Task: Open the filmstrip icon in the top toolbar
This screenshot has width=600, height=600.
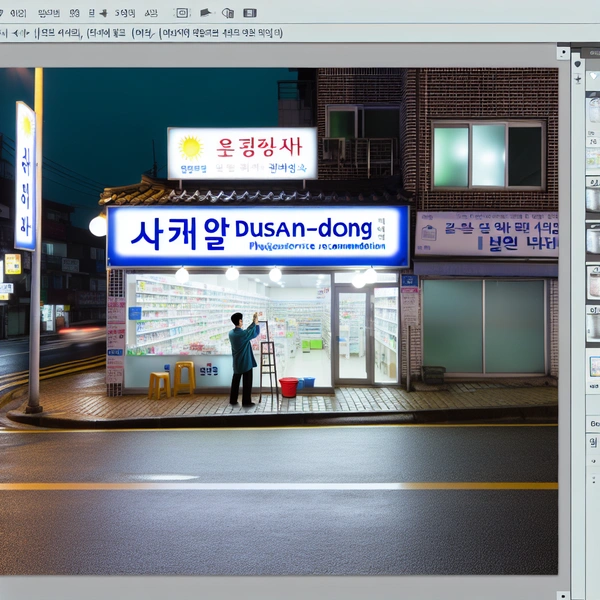Action: click(249, 13)
